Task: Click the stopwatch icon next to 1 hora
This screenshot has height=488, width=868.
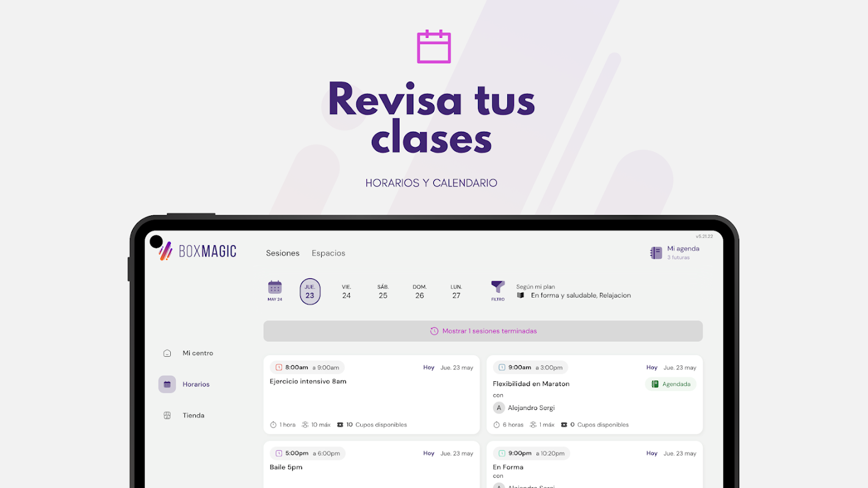Action: [273, 425]
